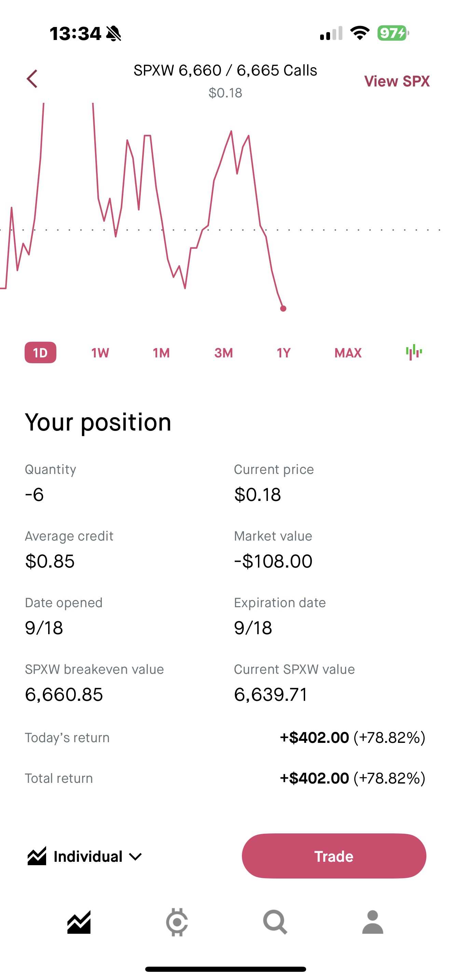Open the View SPX link
This screenshot has width=451, height=980.
397,81
